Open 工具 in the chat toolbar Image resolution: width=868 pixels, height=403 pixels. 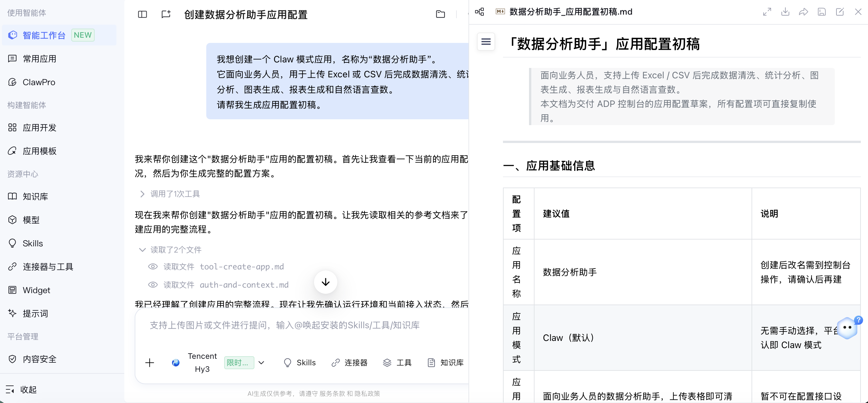point(397,363)
